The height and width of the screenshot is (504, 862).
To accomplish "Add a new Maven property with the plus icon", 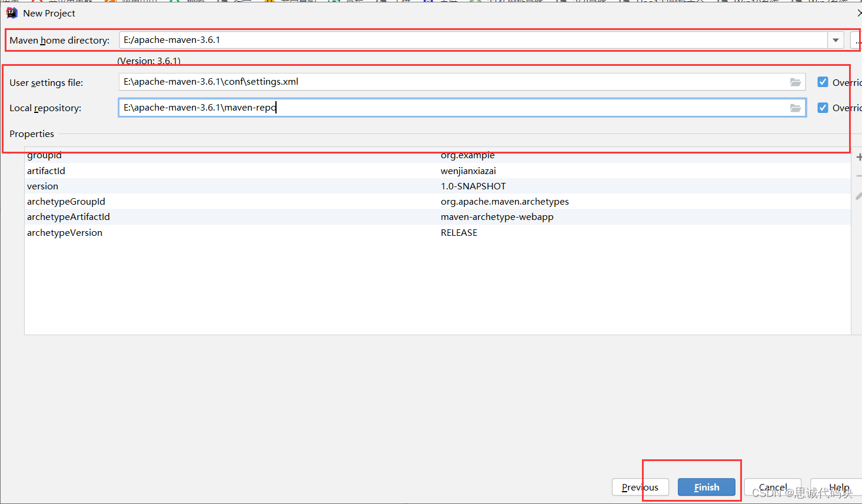I will click(859, 156).
